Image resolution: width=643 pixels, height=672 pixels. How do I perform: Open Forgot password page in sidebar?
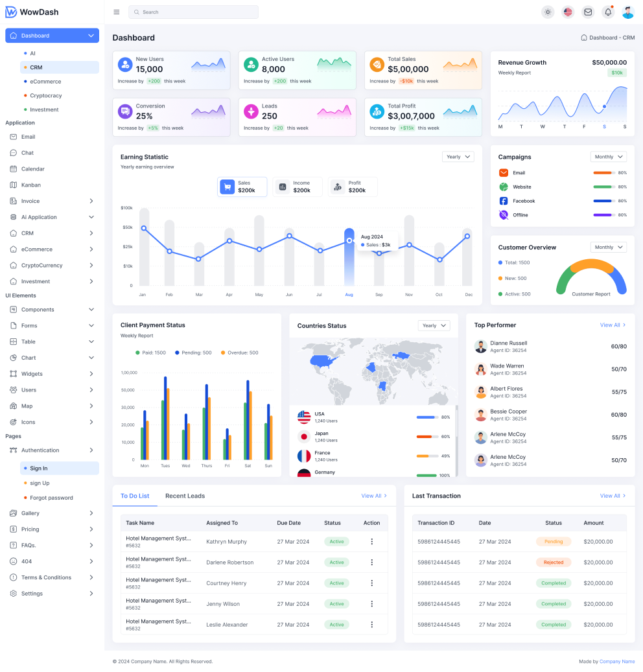point(51,498)
